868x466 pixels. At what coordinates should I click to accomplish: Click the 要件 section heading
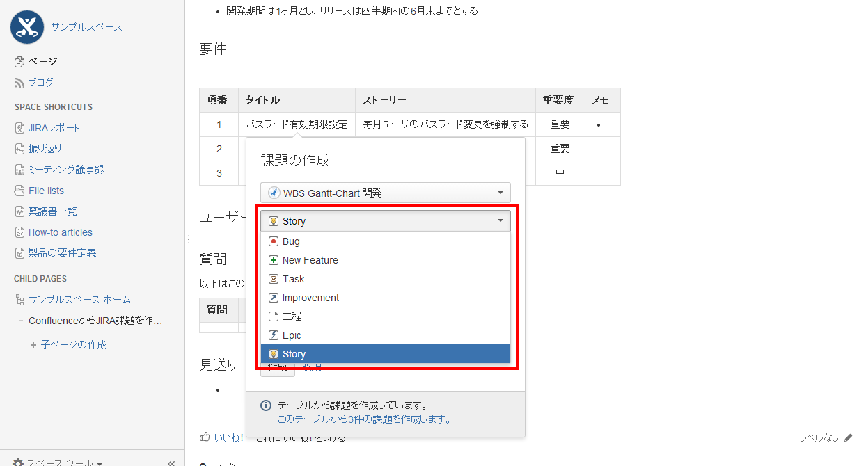click(x=213, y=49)
